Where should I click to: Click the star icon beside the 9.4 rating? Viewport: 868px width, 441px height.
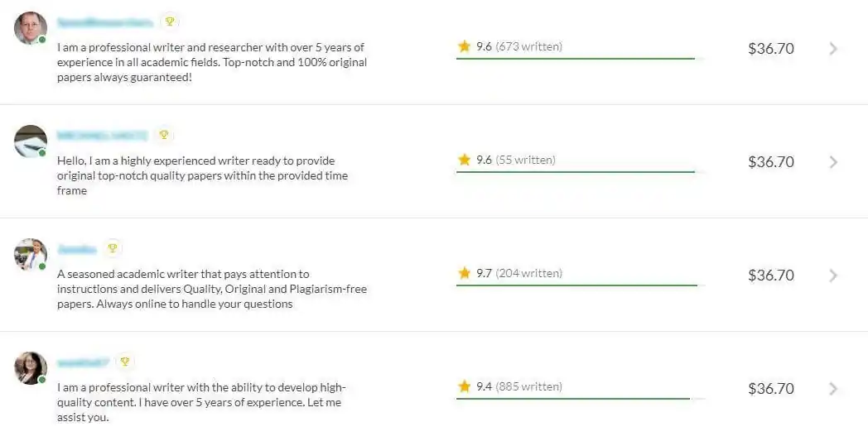(x=465, y=386)
